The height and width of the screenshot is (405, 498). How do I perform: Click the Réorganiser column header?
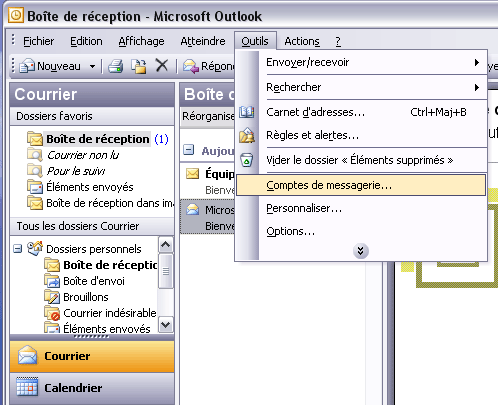208,116
